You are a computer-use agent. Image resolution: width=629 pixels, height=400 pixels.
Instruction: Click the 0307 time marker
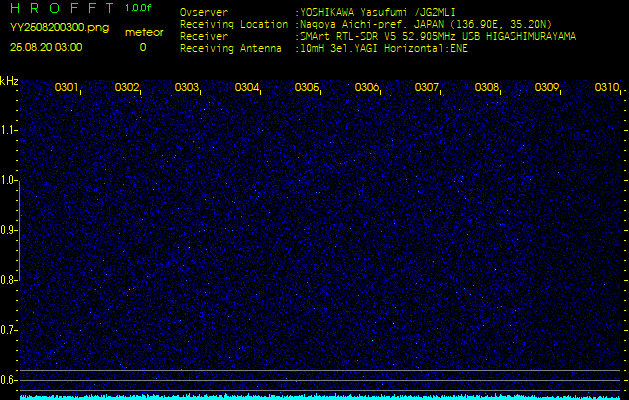pos(426,87)
